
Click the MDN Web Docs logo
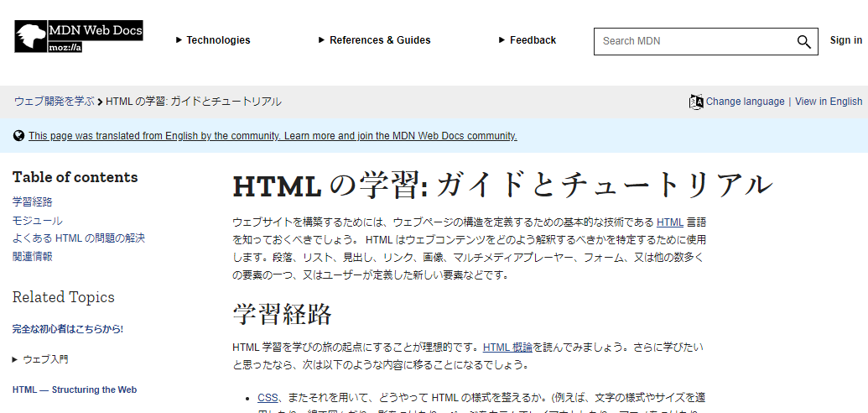tap(79, 37)
